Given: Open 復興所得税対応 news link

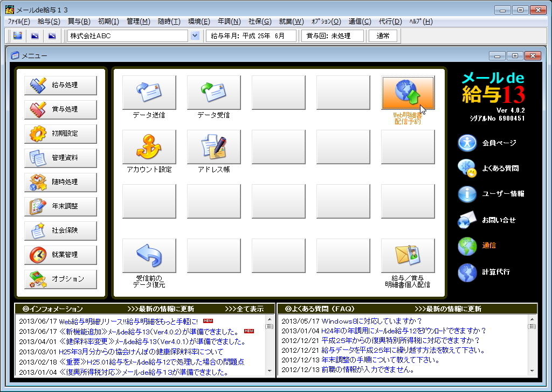Looking at the screenshot, I should click(143, 372).
